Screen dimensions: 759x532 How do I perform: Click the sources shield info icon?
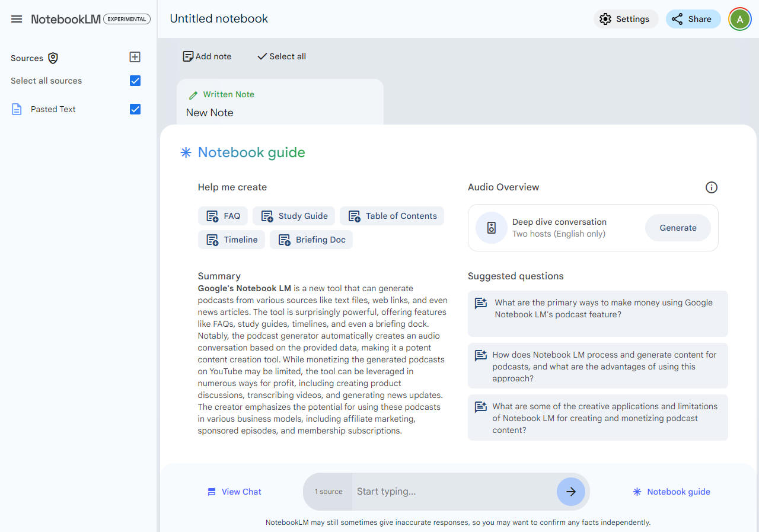coord(53,58)
